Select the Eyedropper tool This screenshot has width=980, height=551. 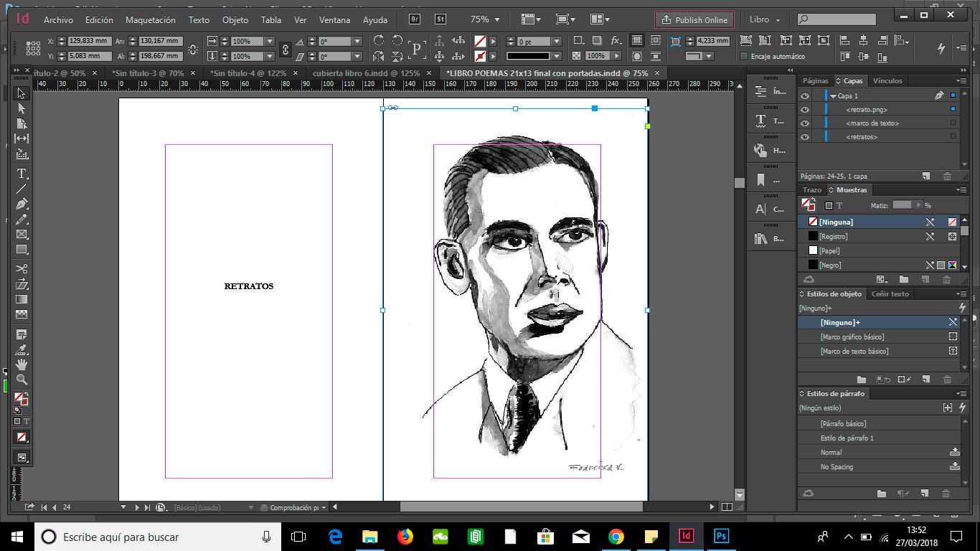click(x=22, y=349)
